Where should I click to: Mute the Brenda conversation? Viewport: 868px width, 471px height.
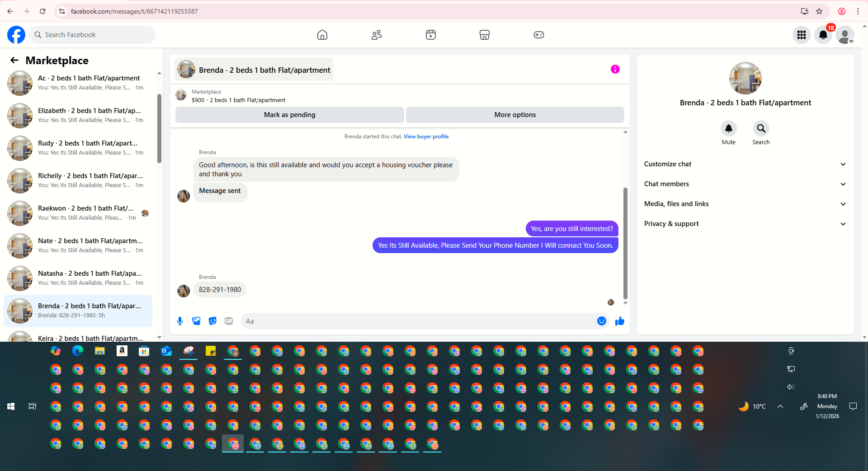(x=729, y=128)
